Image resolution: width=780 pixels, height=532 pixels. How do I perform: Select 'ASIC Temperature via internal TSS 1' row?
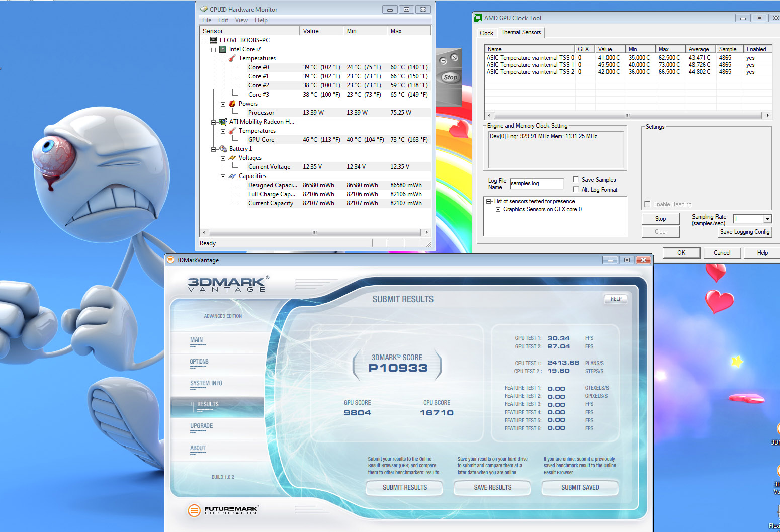[628, 65]
